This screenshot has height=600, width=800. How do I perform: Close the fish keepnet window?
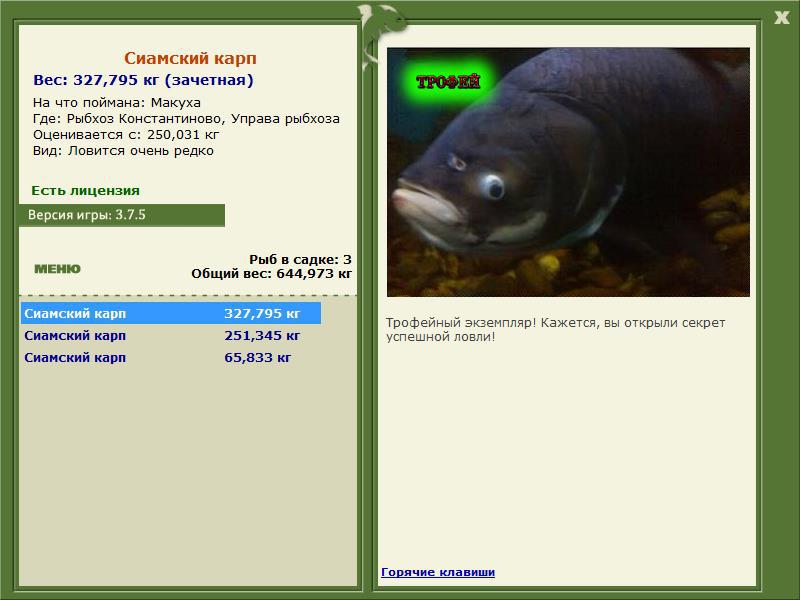(x=782, y=18)
